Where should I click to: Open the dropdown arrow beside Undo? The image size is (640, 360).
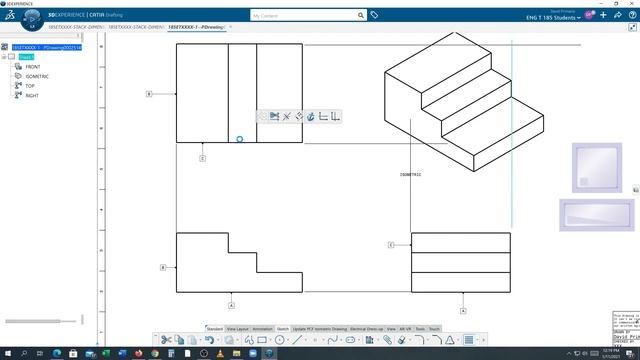[x=218, y=340]
